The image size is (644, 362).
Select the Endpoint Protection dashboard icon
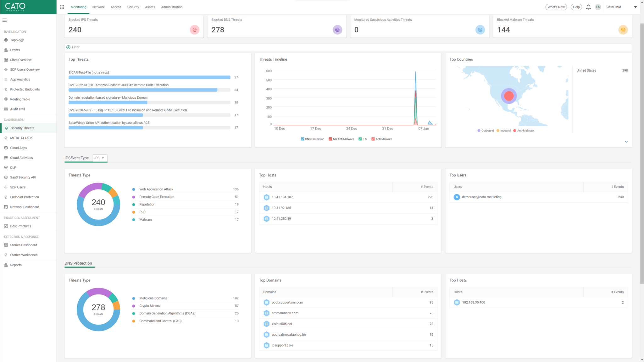click(6, 197)
